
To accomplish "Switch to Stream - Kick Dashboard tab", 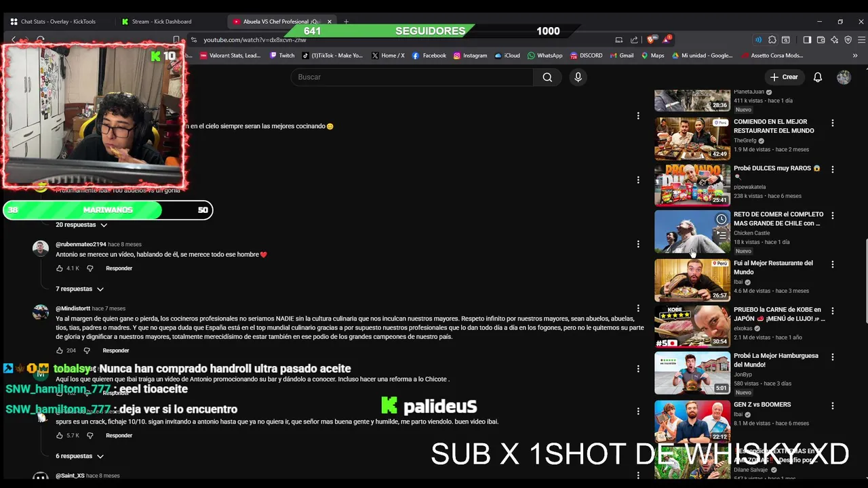I will [x=161, y=22].
